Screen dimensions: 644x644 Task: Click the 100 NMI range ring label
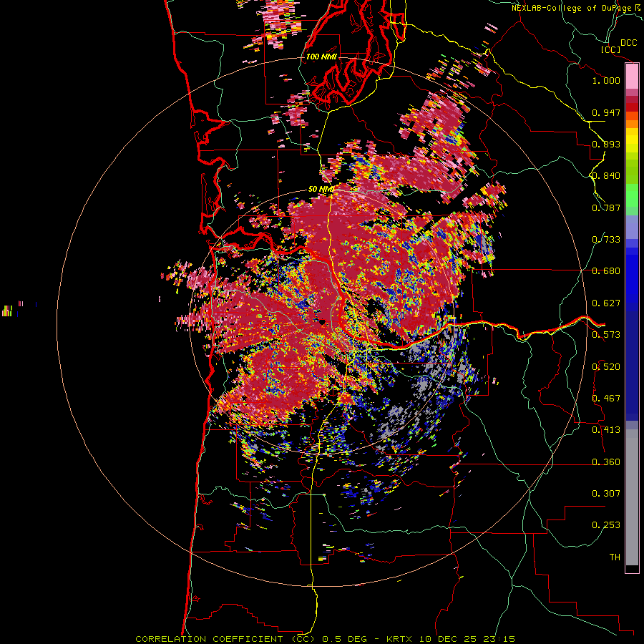(x=321, y=57)
